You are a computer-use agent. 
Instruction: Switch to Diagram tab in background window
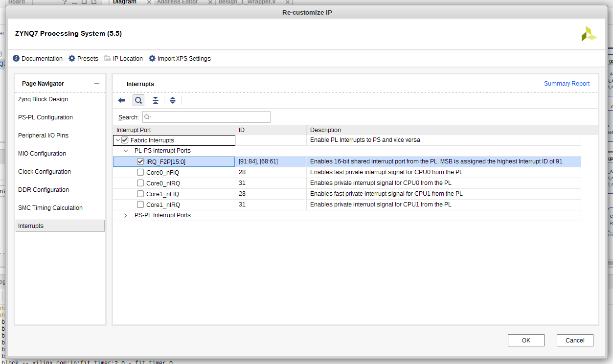tap(125, 2)
